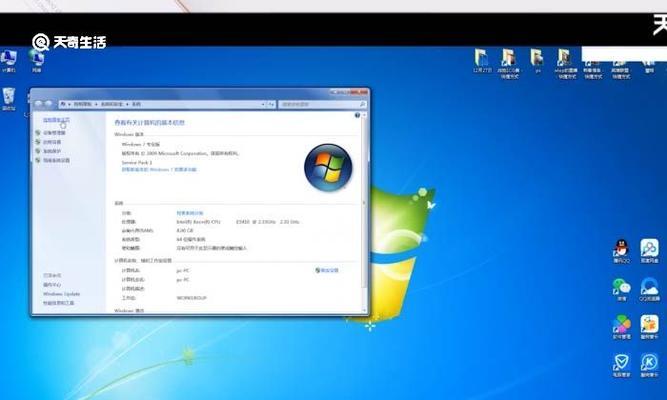Open the WeChat desktop shortcut
The image size is (667, 400).
tap(621, 289)
